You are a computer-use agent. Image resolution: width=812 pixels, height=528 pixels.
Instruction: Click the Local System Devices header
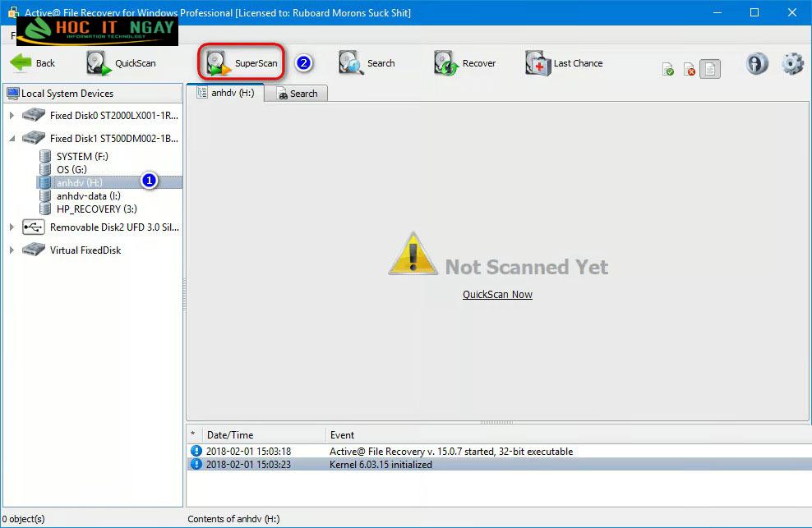click(93, 93)
